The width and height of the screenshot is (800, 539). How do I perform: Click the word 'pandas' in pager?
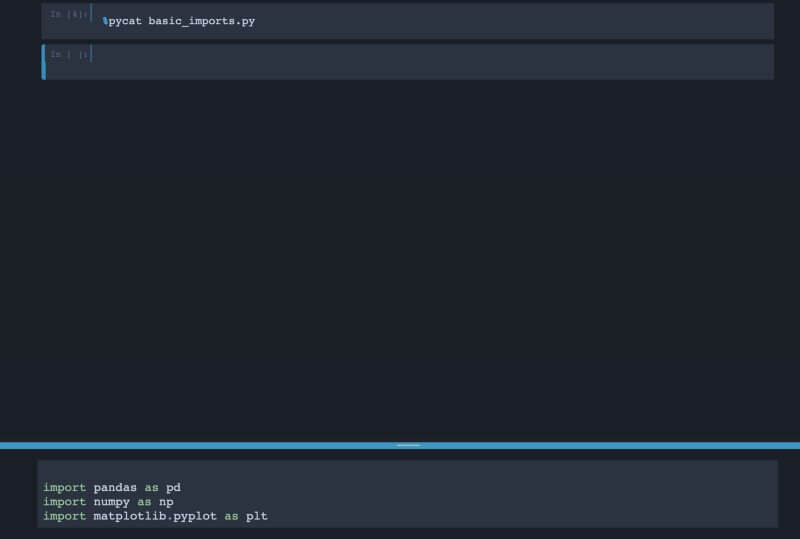[x=115, y=488]
